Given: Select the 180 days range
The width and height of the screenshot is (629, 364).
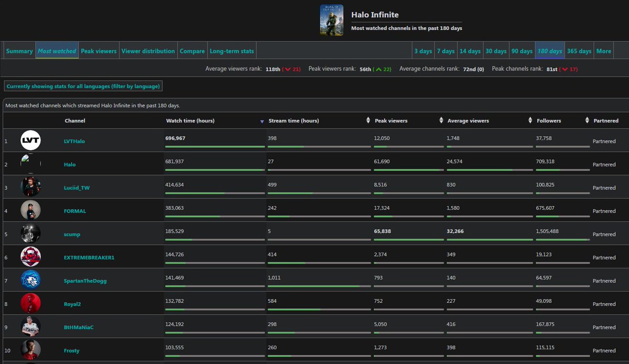Looking at the screenshot, I should pyautogui.click(x=550, y=51).
